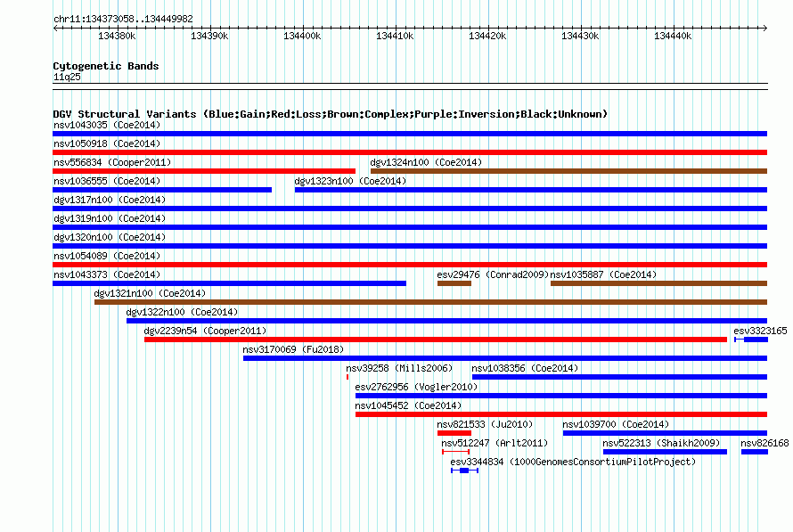793x532 pixels.
Task: Click the nsv1043035 (Coe2014) blue gain bar
Action: 410,134
